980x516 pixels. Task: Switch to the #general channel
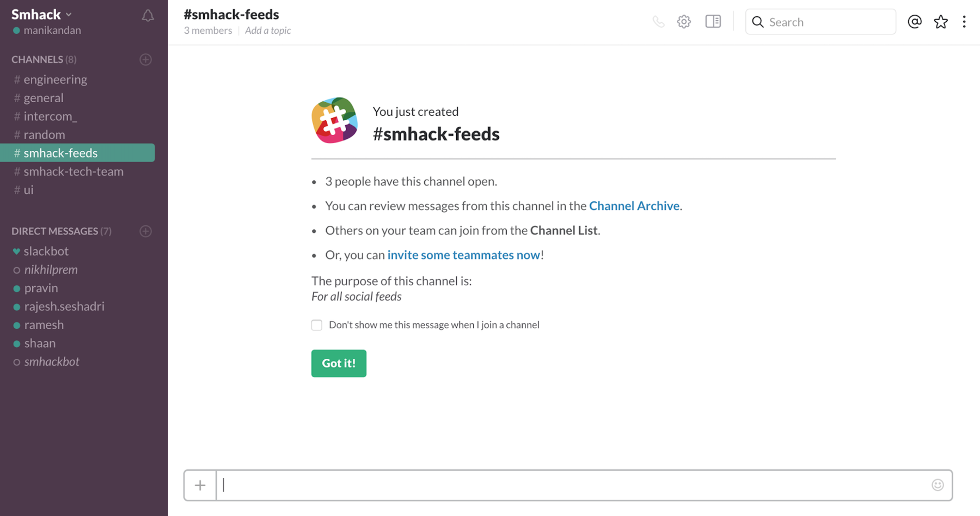point(42,97)
